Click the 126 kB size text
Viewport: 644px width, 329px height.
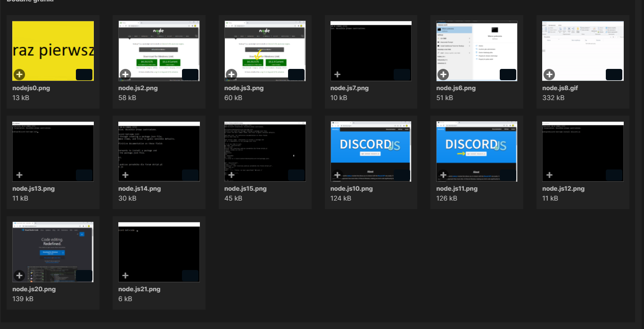pos(446,198)
